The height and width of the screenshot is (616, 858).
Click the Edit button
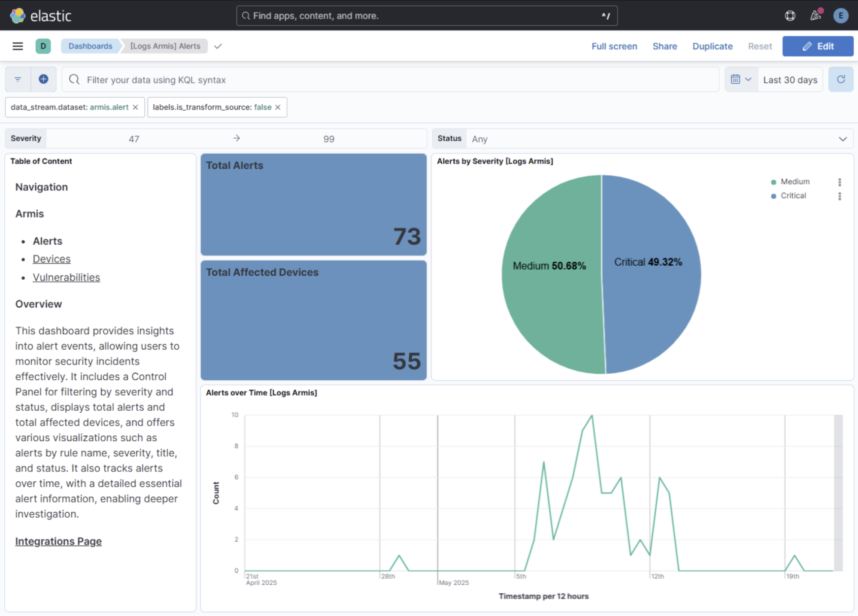pos(817,46)
